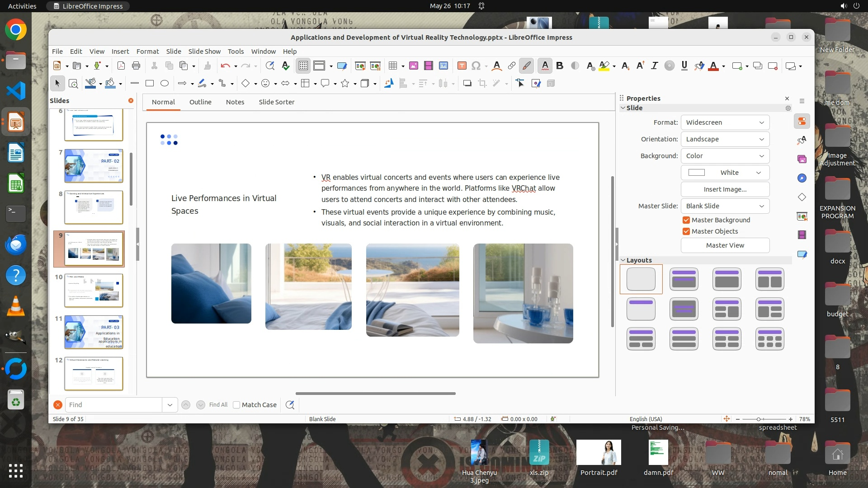The image size is (868, 488).
Task: Click the Undo arrow icon
Action: [225, 66]
